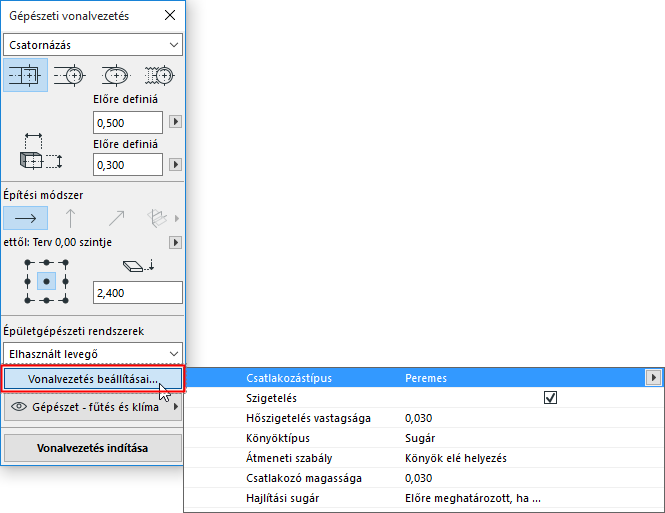Click the Vonalvezetés indítása button
This screenshot has width=665, height=513.
click(93, 448)
